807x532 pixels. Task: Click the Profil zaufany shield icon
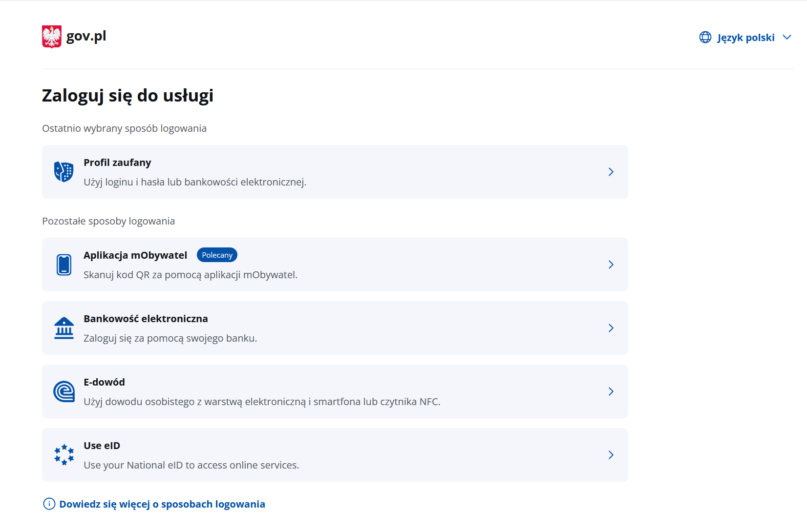point(64,172)
